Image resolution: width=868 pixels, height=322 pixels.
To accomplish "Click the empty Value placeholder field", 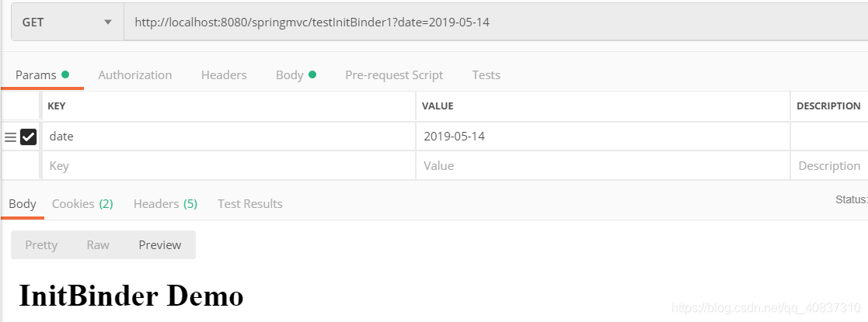I will pyautogui.click(x=603, y=166).
